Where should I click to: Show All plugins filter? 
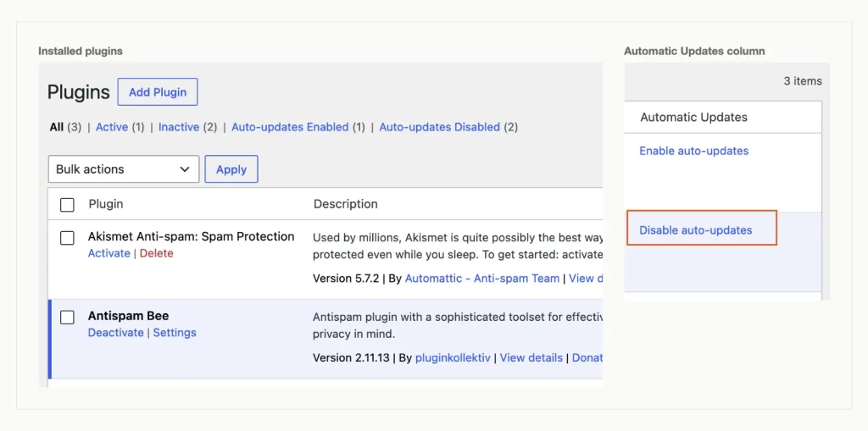pyautogui.click(x=57, y=127)
